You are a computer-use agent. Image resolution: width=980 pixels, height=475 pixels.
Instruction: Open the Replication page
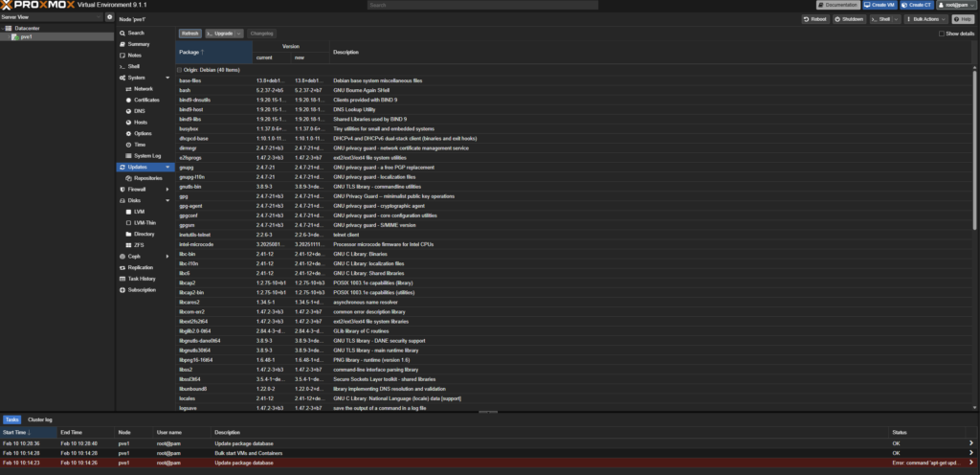click(140, 267)
